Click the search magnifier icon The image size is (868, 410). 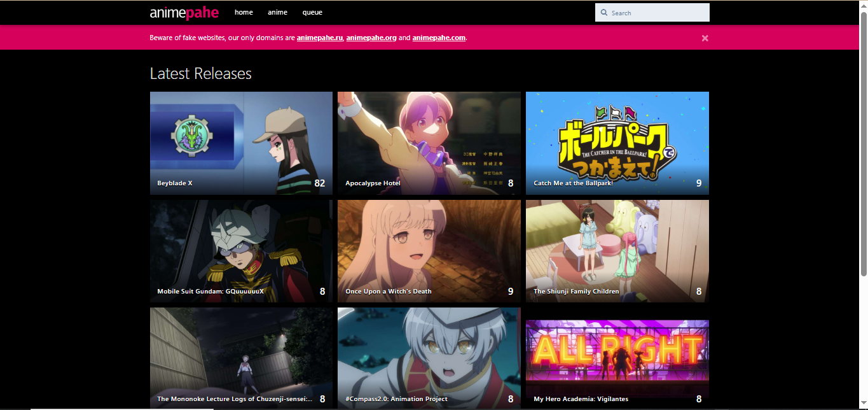pyautogui.click(x=604, y=13)
